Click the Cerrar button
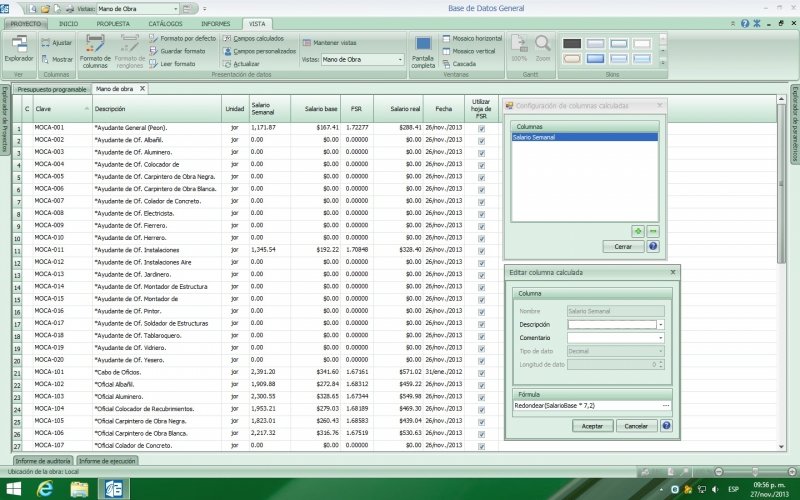The height and width of the screenshot is (500, 800). pos(623,246)
